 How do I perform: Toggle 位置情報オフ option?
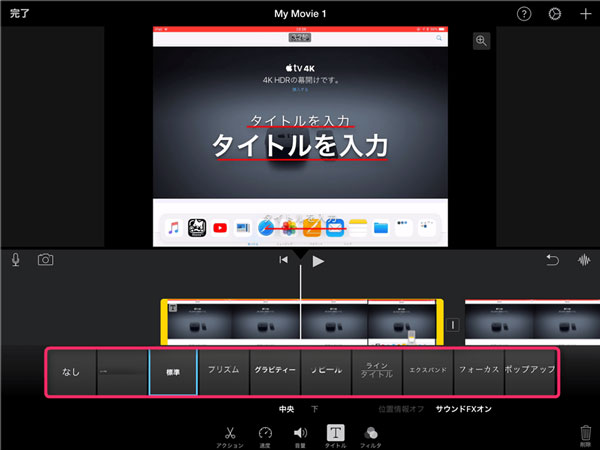(x=401, y=409)
